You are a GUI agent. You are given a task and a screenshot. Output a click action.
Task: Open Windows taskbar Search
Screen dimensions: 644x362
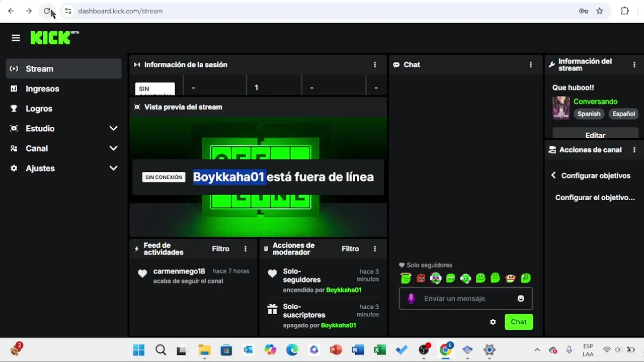coord(160,350)
